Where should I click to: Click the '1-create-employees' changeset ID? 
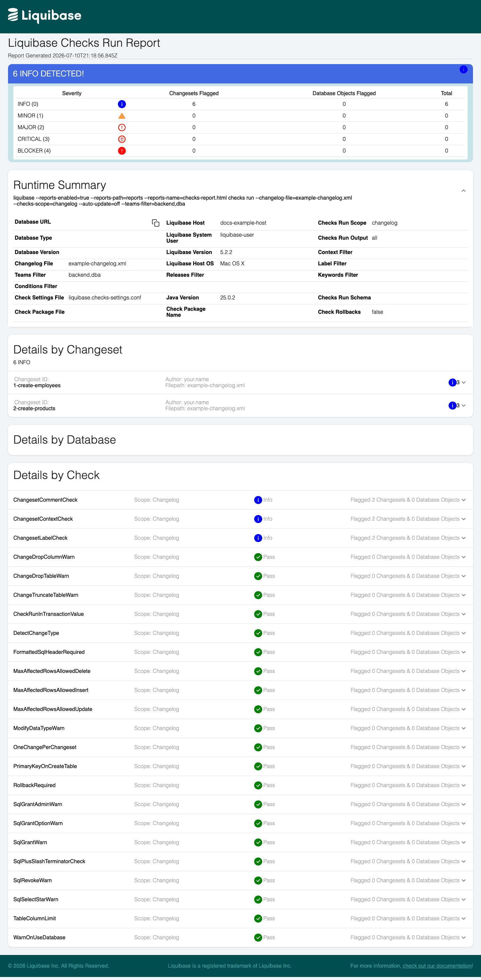click(x=37, y=386)
